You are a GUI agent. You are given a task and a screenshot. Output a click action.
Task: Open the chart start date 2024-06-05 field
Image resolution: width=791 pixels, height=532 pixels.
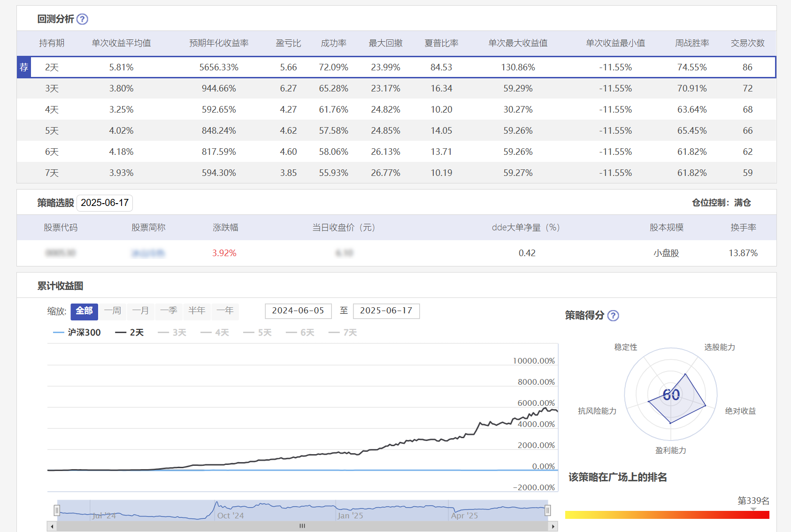pos(298,311)
